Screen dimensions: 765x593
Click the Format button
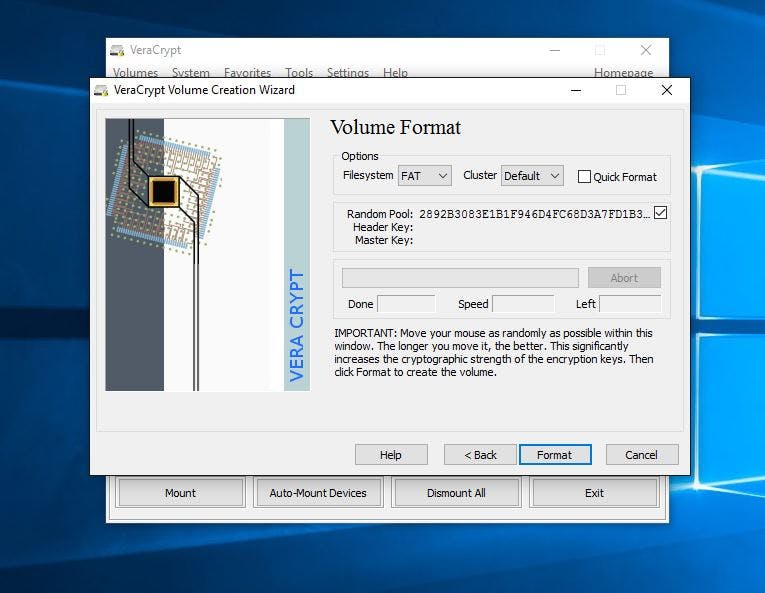click(555, 455)
